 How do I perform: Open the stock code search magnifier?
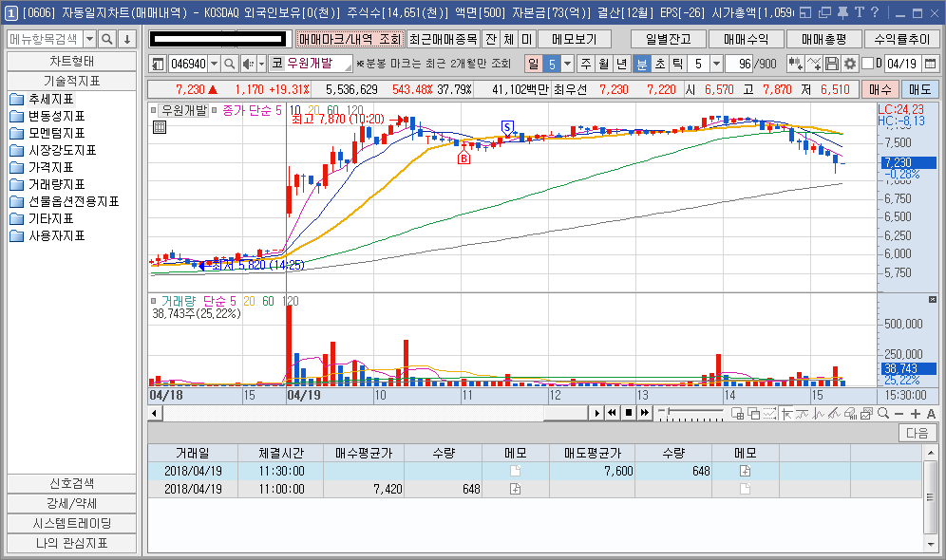229,64
